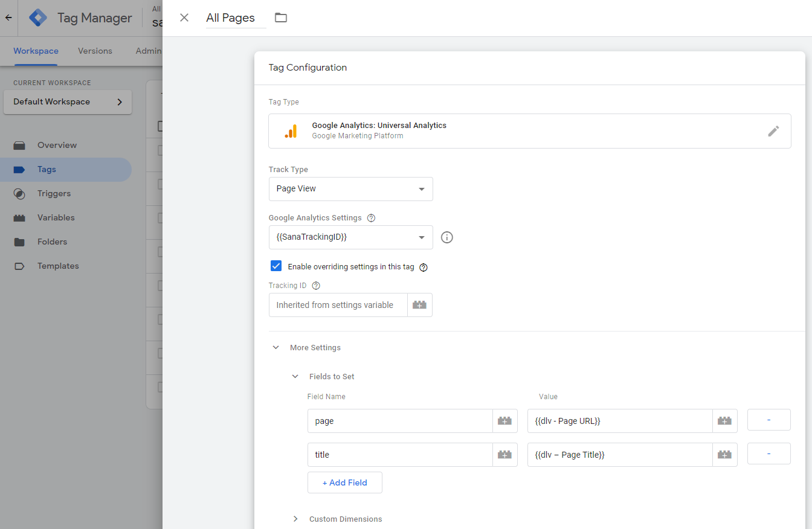Screen dimensions: 812x529
Task: Click the + Add Field button
Action: tap(345, 483)
